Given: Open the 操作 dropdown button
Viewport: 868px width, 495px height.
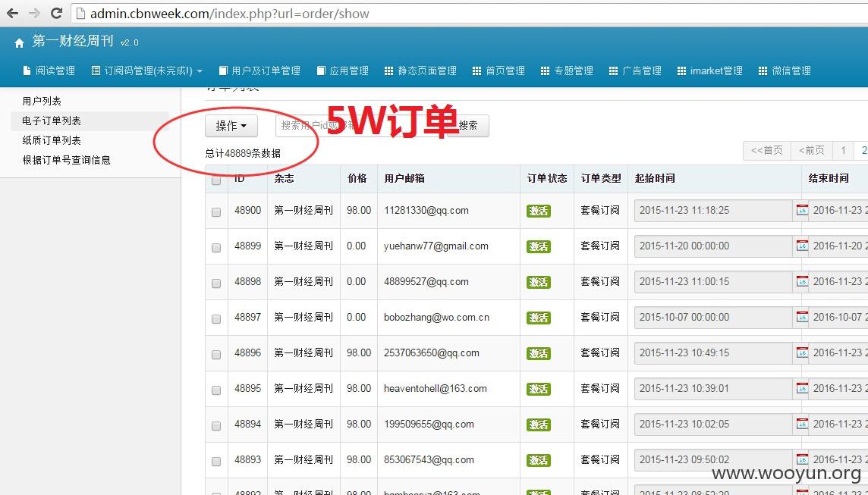Looking at the screenshot, I should pos(231,126).
